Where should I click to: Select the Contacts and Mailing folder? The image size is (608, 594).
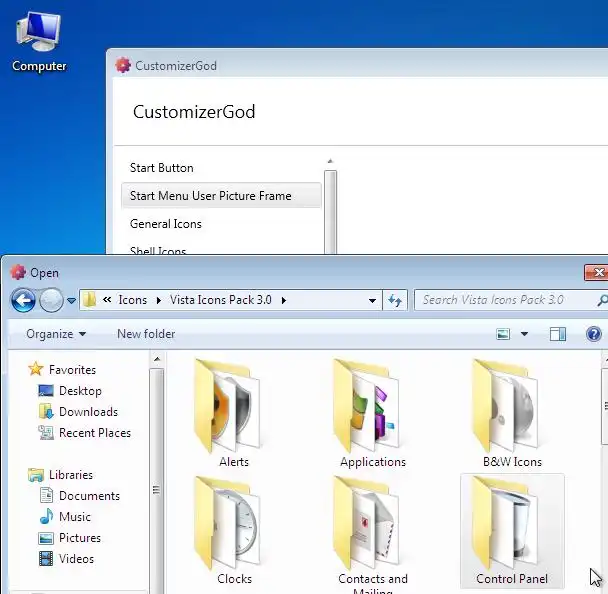point(372,535)
